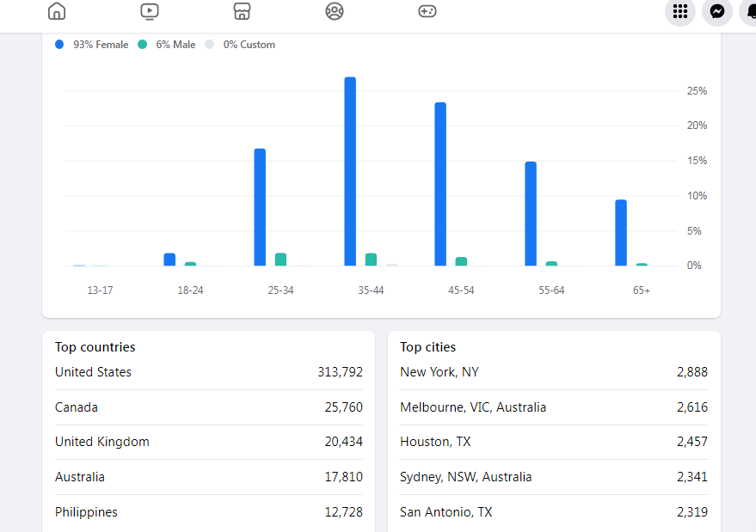Open the Gaming controller icon
Image resolution: width=756 pixels, height=532 pixels.
[427, 11]
